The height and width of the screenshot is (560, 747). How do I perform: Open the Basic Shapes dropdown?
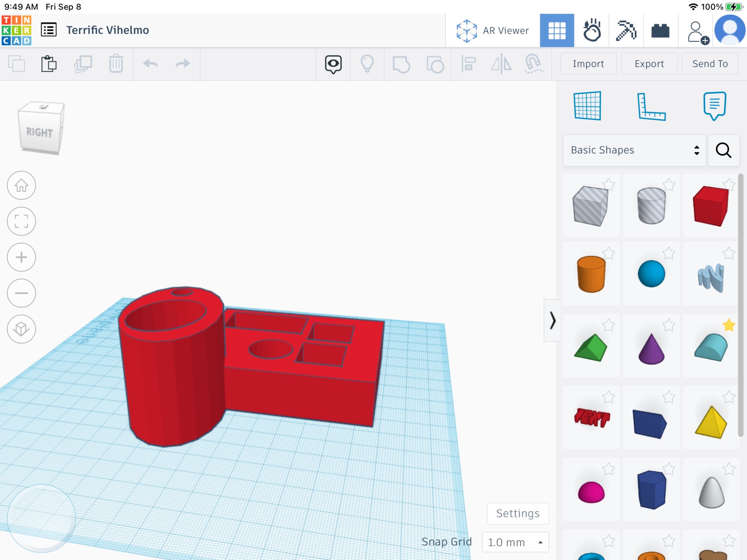(x=635, y=150)
